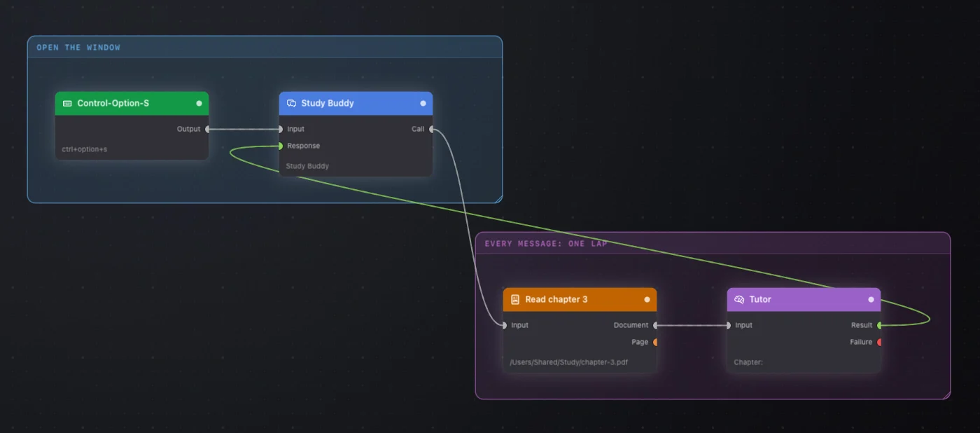Screen dimensions: 980x433
Task: Toggle the status dot on Study Buddy node
Action: pos(423,103)
